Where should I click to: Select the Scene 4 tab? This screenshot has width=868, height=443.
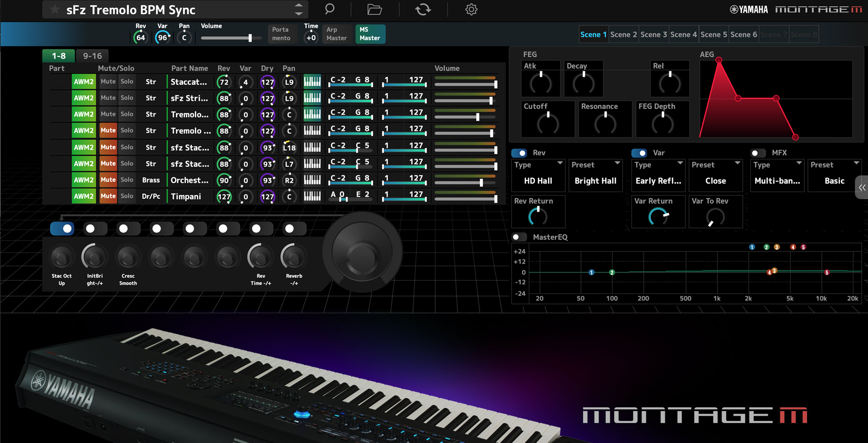pos(684,34)
